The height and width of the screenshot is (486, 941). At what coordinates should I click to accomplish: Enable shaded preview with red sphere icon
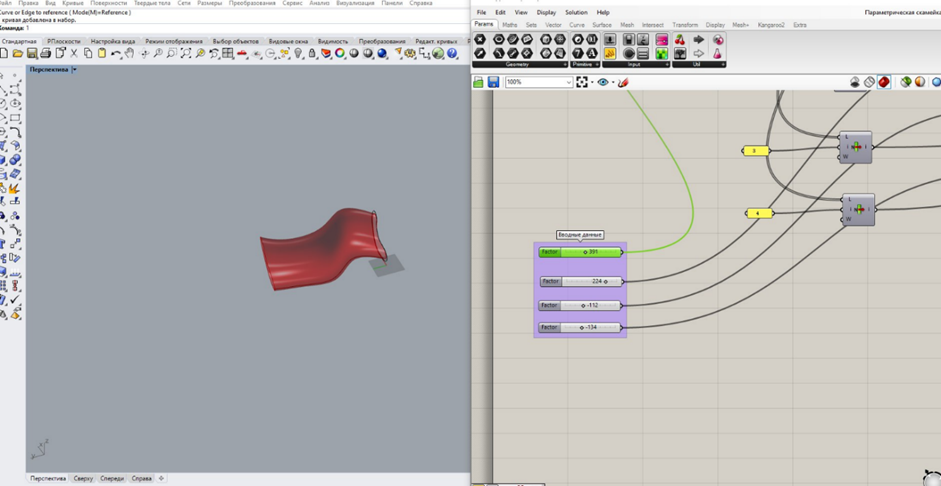pos(884,82)
